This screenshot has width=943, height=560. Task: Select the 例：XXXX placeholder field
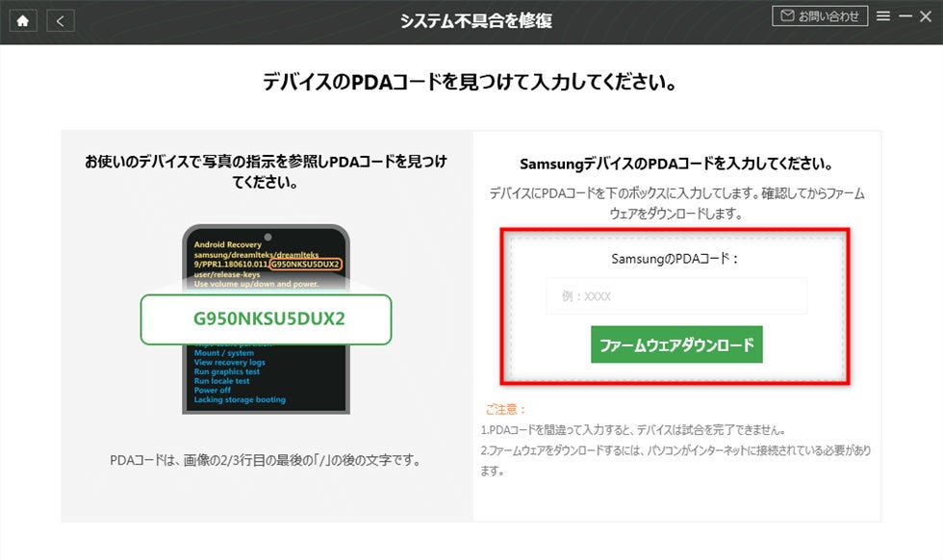676,296
